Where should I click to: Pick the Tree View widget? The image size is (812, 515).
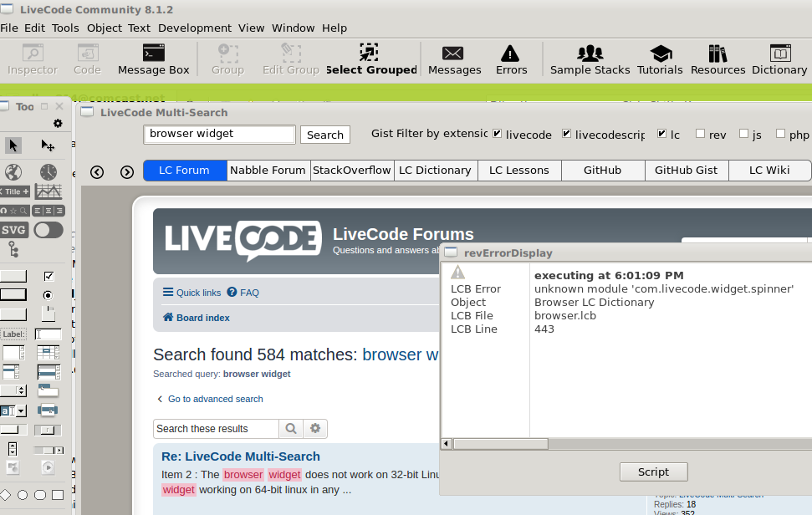pos(13,250)
